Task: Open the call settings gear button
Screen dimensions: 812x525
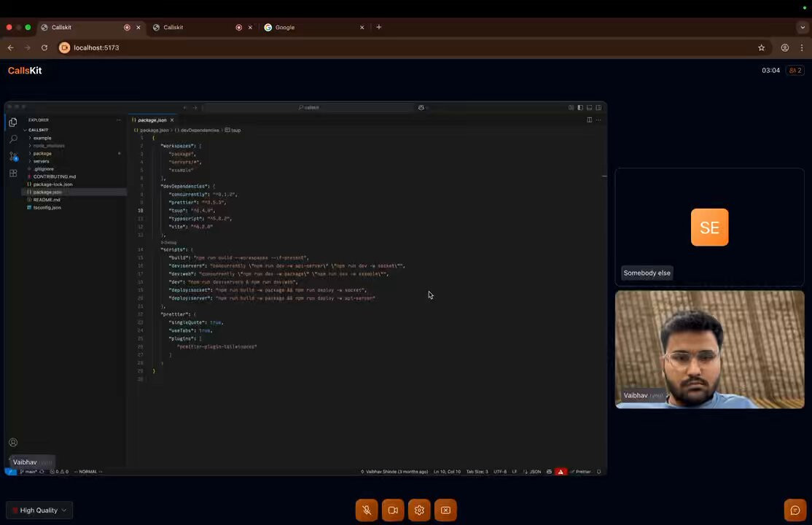Action: coord(419,510)
